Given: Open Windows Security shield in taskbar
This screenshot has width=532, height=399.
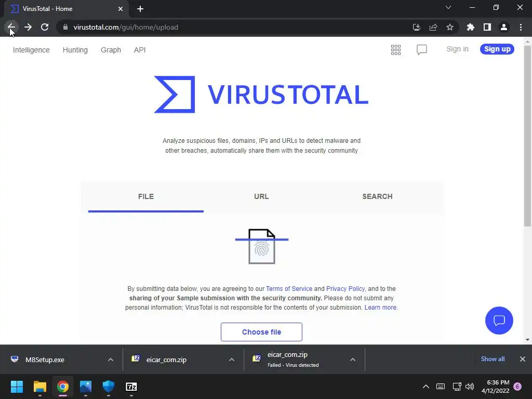Looking at the screenshot, I should point(109,387).
